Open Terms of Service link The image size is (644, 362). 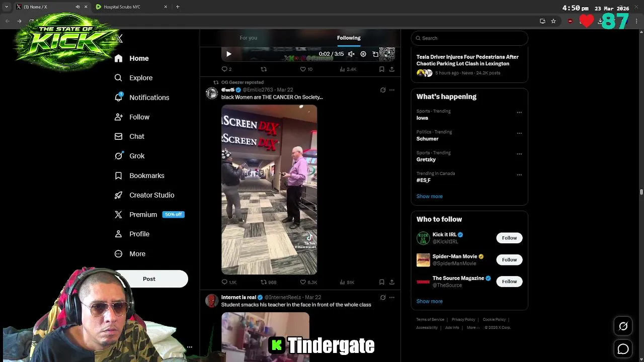(430, 320)
